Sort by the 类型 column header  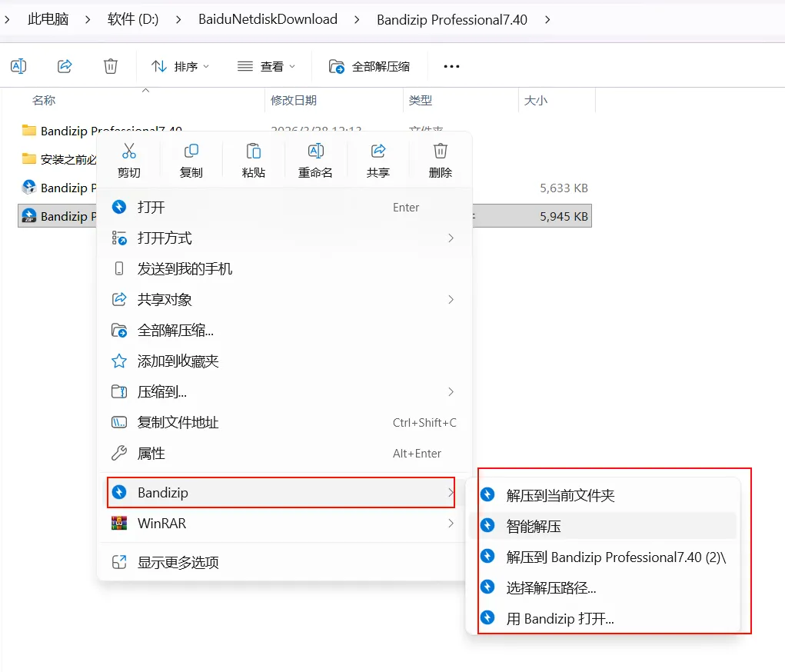coord(421,101)
